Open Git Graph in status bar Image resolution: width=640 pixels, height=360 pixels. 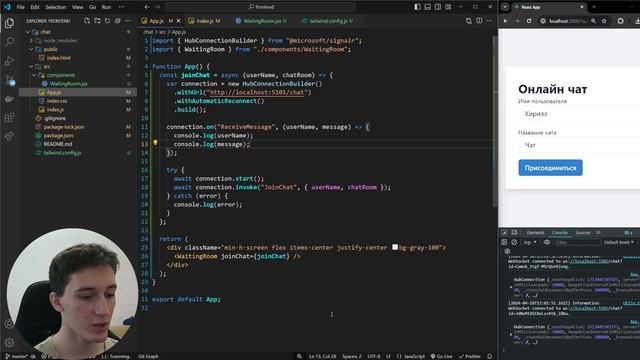point(148,356)
